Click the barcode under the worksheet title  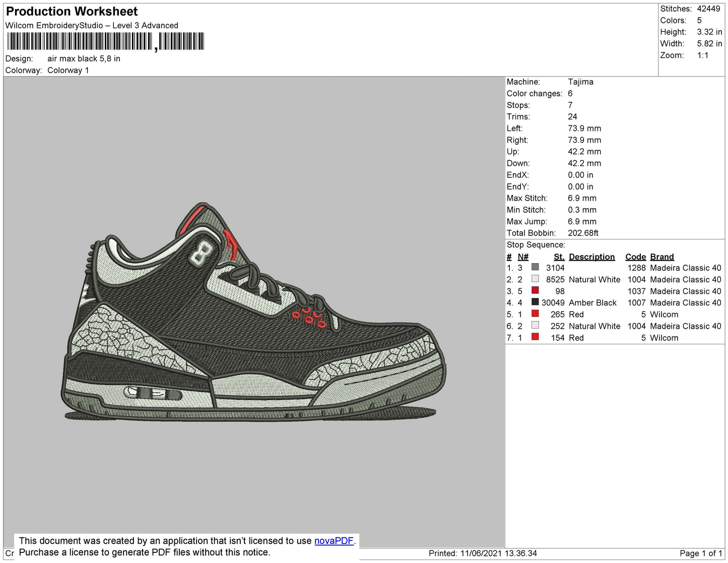point(106,41)
